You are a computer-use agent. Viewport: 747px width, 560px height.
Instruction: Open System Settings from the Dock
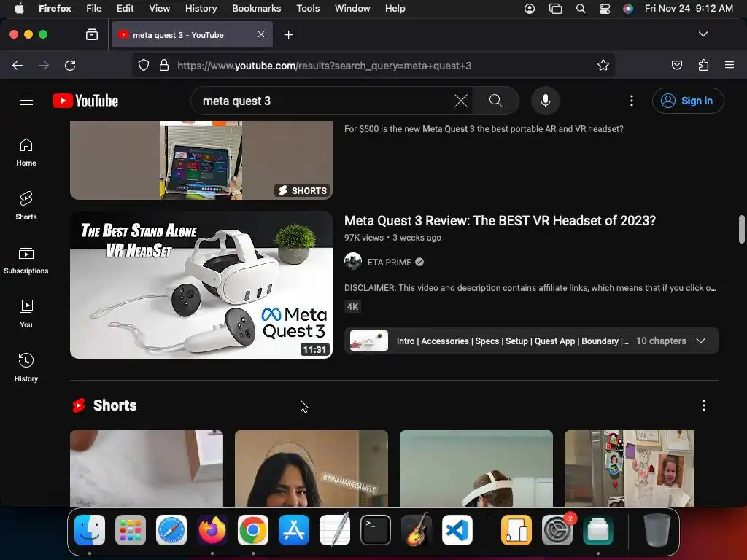(x=557, y=530)
